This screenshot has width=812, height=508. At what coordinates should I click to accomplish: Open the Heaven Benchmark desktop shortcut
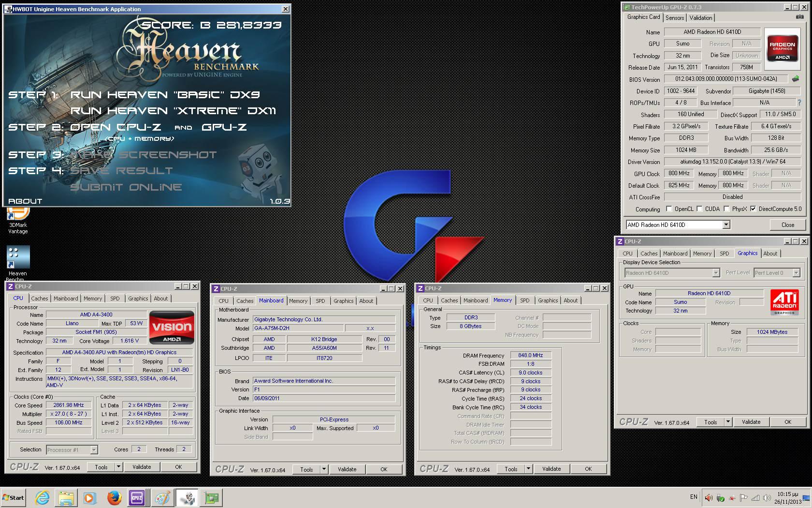(x=18, y=263)
